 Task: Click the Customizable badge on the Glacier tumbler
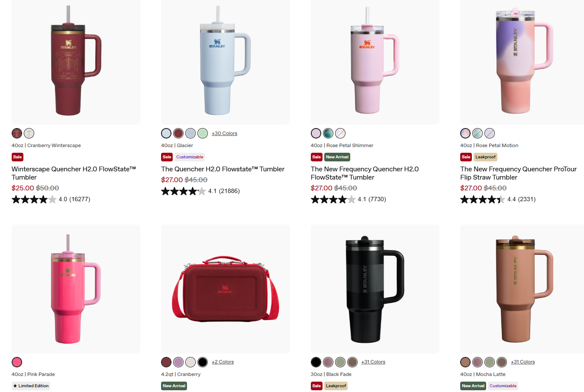pos(190,157)
